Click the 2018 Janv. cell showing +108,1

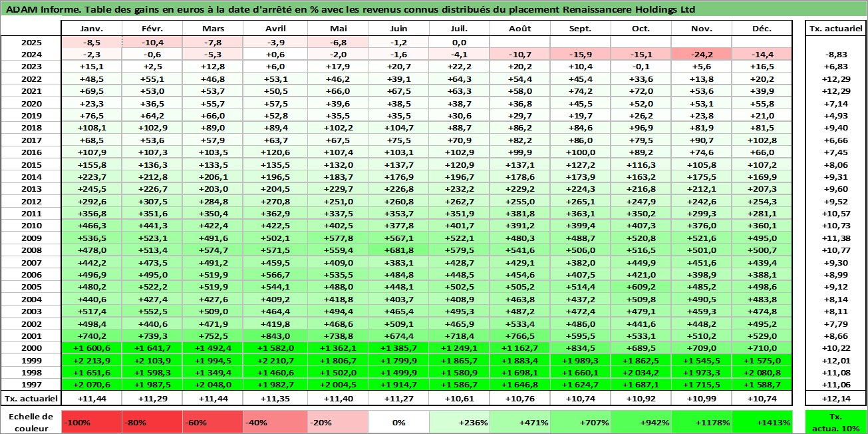click(91, 128)
